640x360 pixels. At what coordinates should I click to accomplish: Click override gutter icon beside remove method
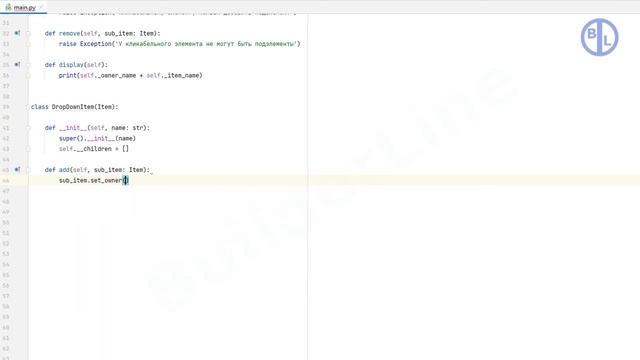[17, 33]
